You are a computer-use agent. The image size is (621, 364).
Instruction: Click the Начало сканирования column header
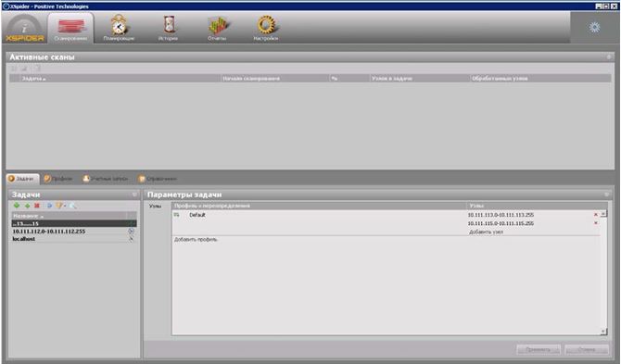pos(274,79)
